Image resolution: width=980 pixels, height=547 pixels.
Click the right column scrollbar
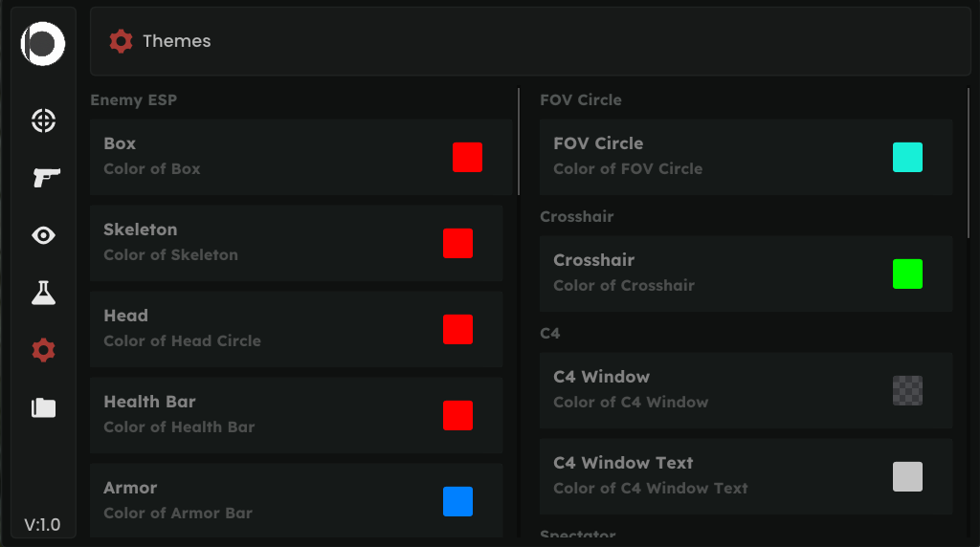969,163
